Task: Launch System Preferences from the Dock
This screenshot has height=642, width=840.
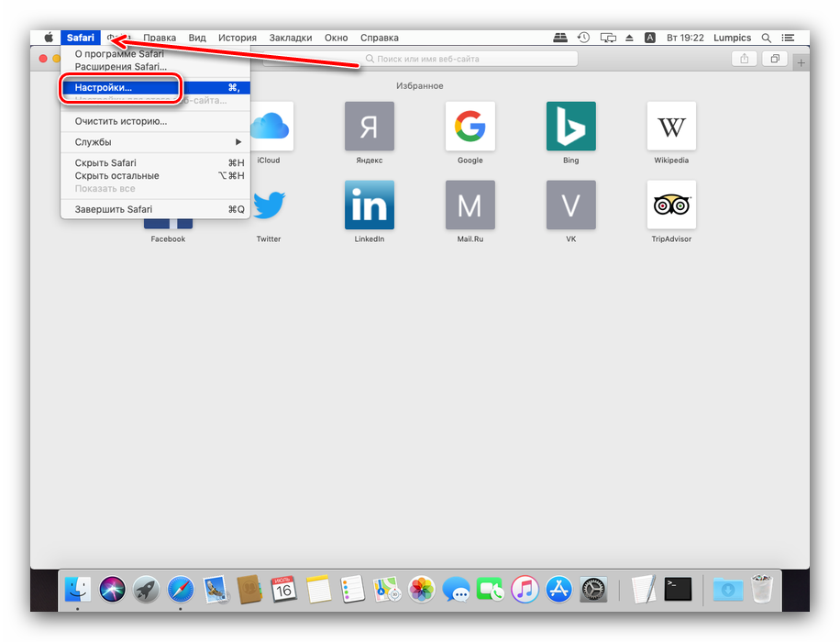Action: [x=594, y=589]
